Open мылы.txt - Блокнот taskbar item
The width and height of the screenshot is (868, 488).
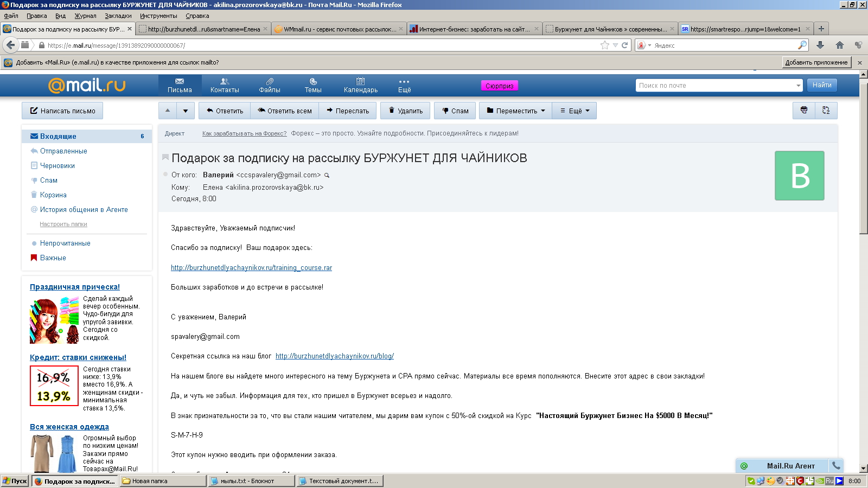click(252, 481)
